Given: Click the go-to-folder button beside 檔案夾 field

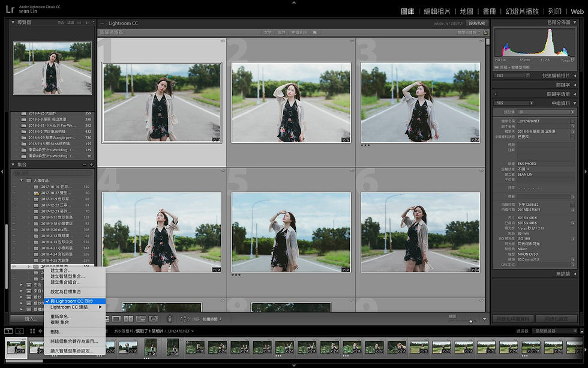Looking at the screenshot, I should [572, 131].
